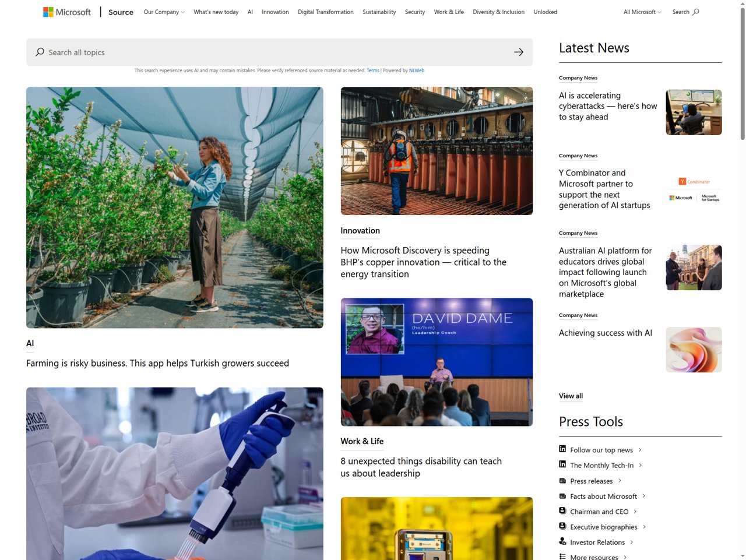Click chevron next to The Monthly Tech-In

641,465
